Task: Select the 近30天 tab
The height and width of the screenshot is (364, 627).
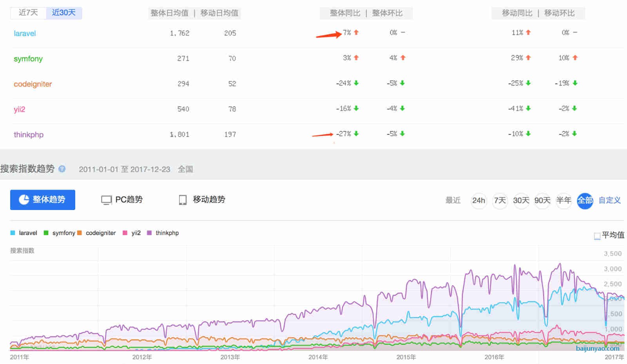Action: click(63, 13)
